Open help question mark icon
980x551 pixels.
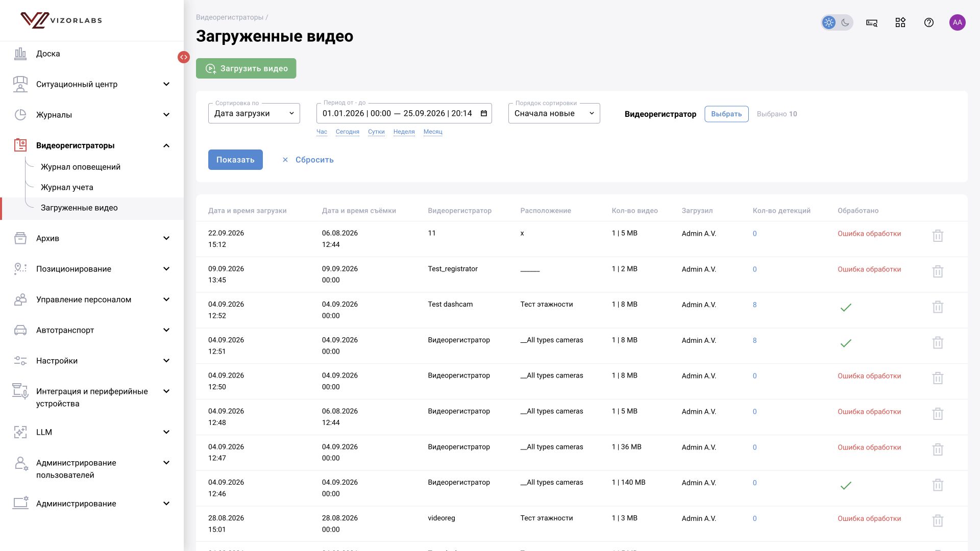click(x=929, y=22)
